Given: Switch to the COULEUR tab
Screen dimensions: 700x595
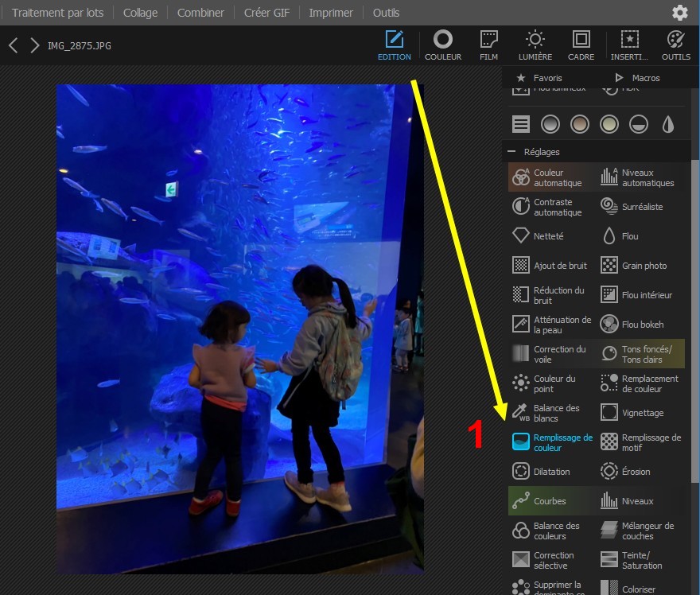Looking at the screenshot, I should pyautogui.click(x=443, y=45).
